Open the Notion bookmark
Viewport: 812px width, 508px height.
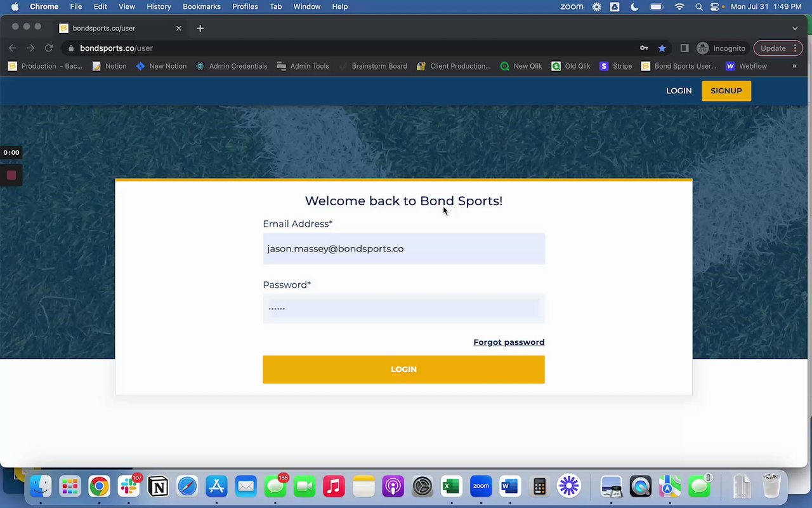[109, 66]
